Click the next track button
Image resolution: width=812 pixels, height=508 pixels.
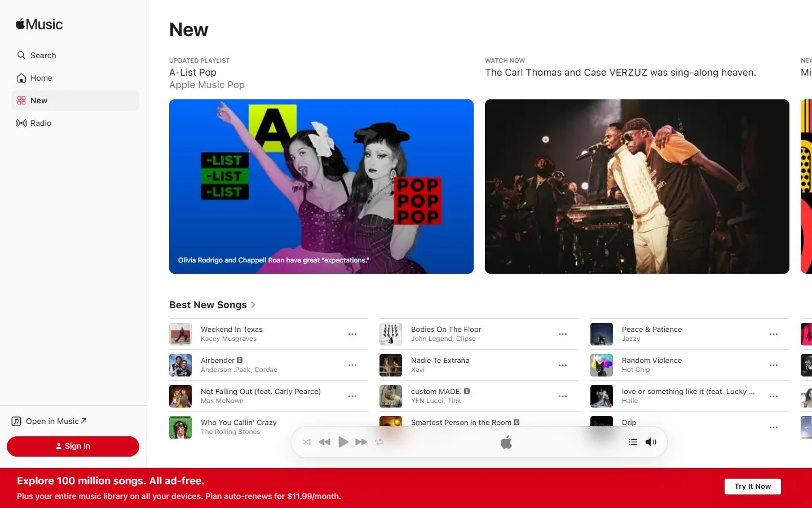(x=361, y=442)
